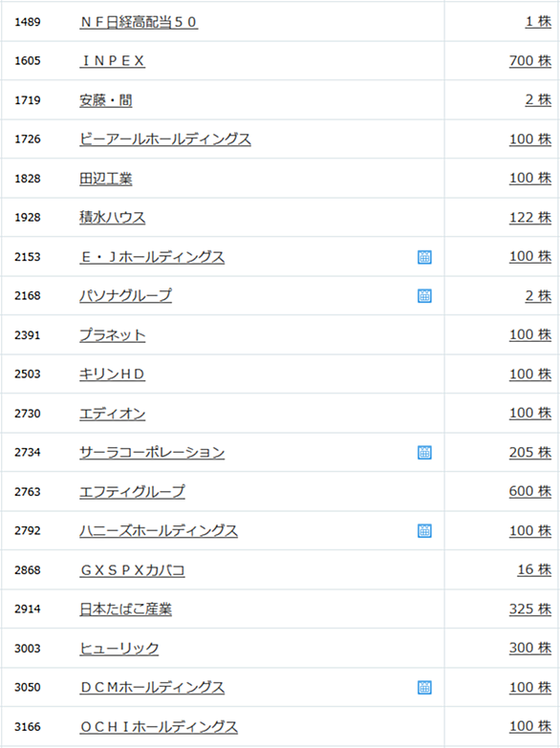The height and width of the screenshot is (748, 560).
Task: Open the ＧＸＳＰＸカバコ link
Action: coord(132,570)
